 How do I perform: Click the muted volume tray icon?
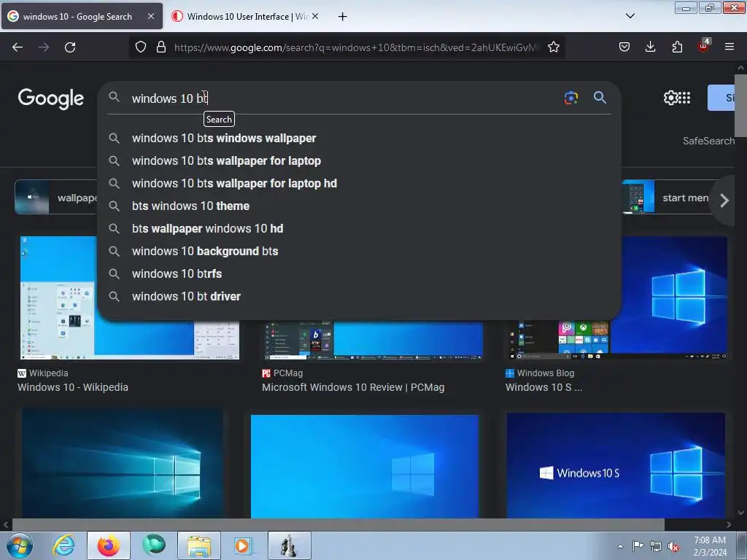tap(673, 547)
